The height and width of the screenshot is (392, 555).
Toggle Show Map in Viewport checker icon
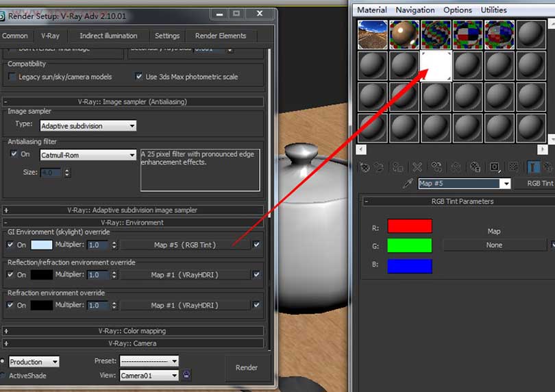513,167
